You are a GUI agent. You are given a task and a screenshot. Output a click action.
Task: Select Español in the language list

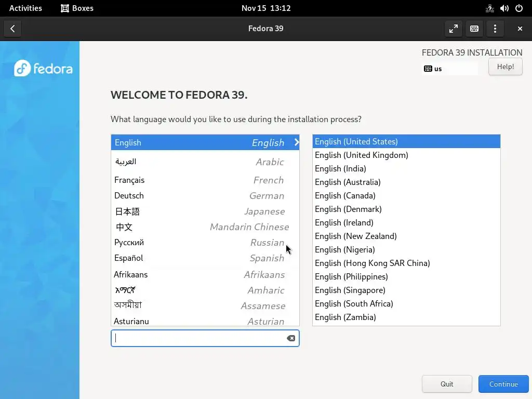[205, 258]
